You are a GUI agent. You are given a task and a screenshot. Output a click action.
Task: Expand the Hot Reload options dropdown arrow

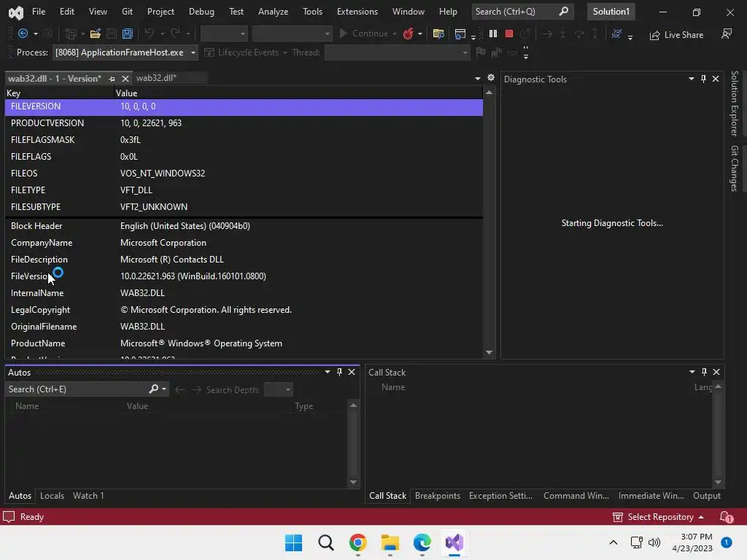tap(420, 34)
